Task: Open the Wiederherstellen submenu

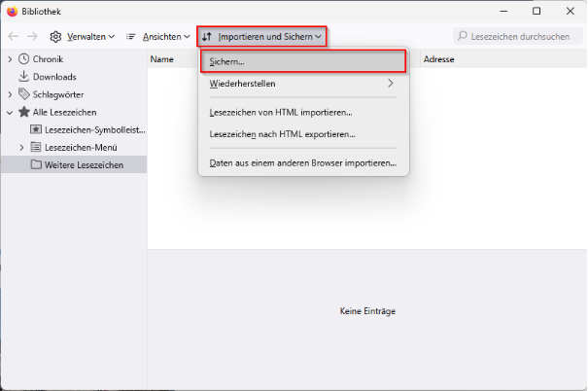Action: 303,84
